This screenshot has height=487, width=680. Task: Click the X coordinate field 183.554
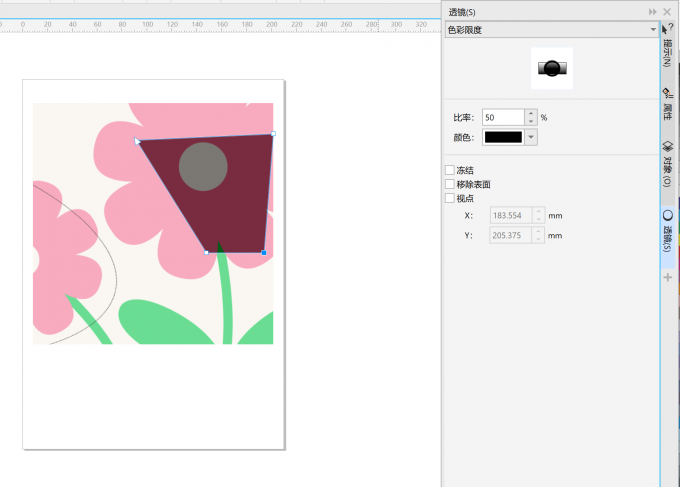511,216
